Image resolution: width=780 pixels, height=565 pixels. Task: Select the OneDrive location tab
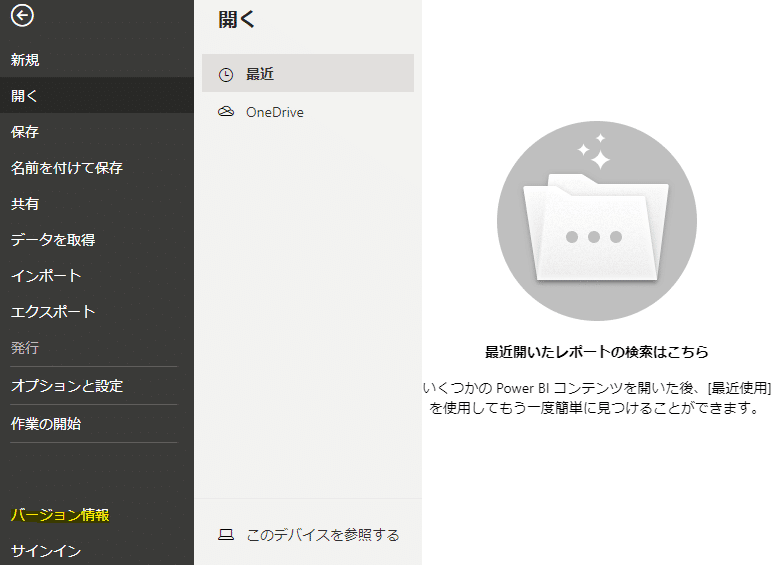308,112
